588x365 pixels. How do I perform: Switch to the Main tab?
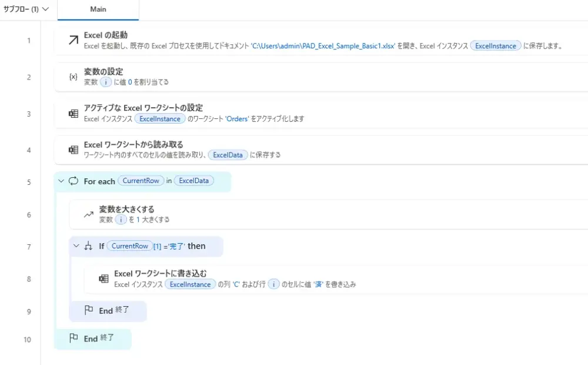click(98, 9)
